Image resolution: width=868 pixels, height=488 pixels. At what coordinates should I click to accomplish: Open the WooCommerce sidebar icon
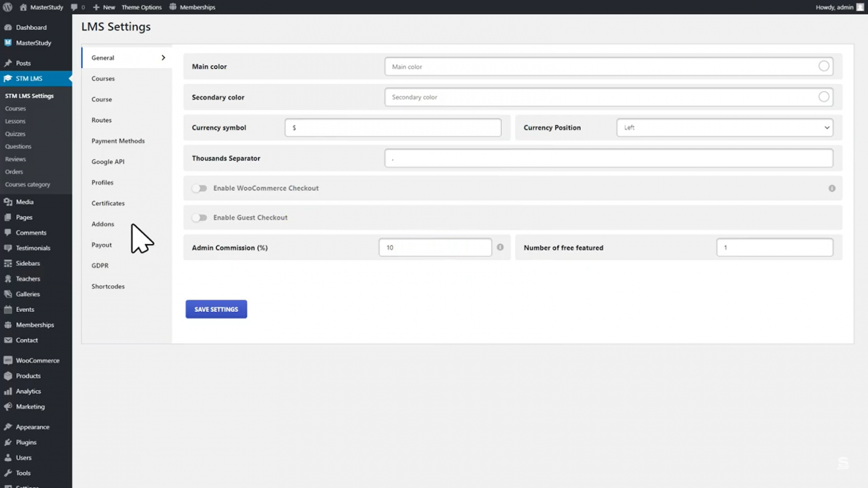7,360
